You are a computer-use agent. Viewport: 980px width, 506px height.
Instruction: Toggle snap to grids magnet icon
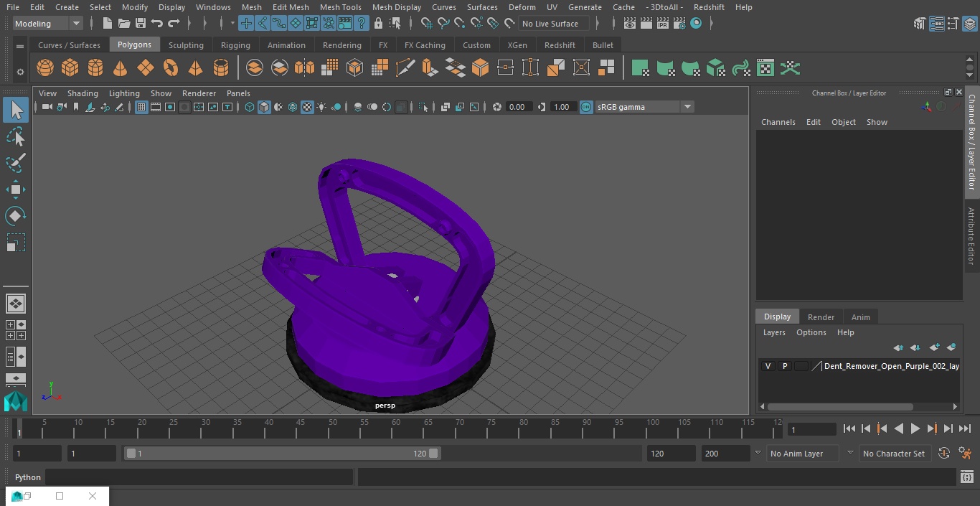click(x=427, y=24)
